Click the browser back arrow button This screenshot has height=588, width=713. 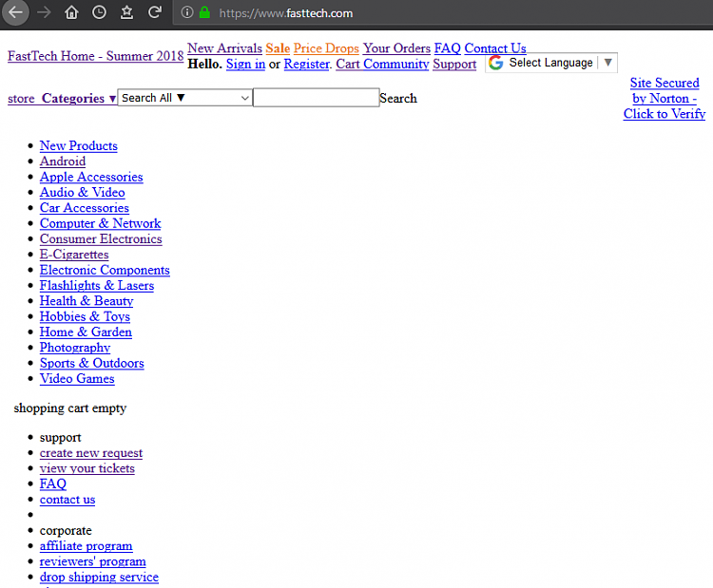point(15,12)
